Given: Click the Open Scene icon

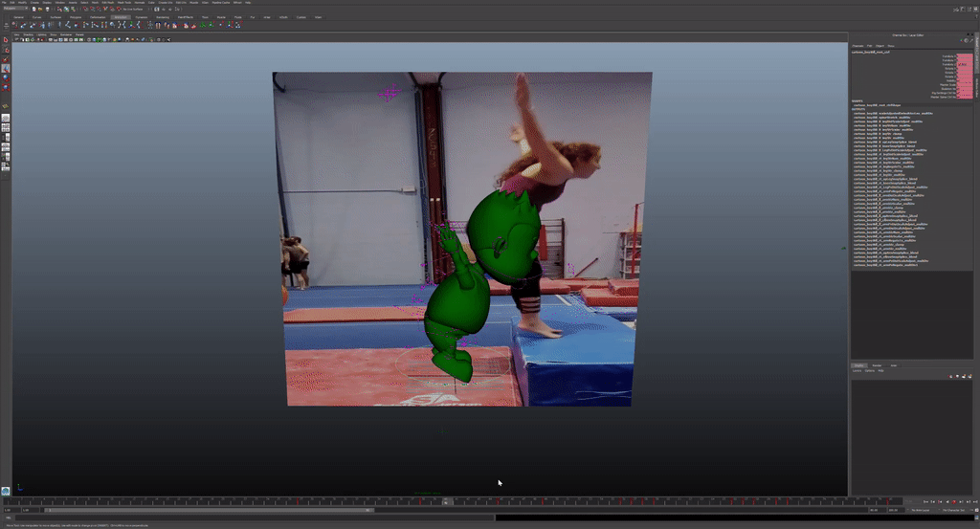Looking at the screenshot, I should 40,9.
